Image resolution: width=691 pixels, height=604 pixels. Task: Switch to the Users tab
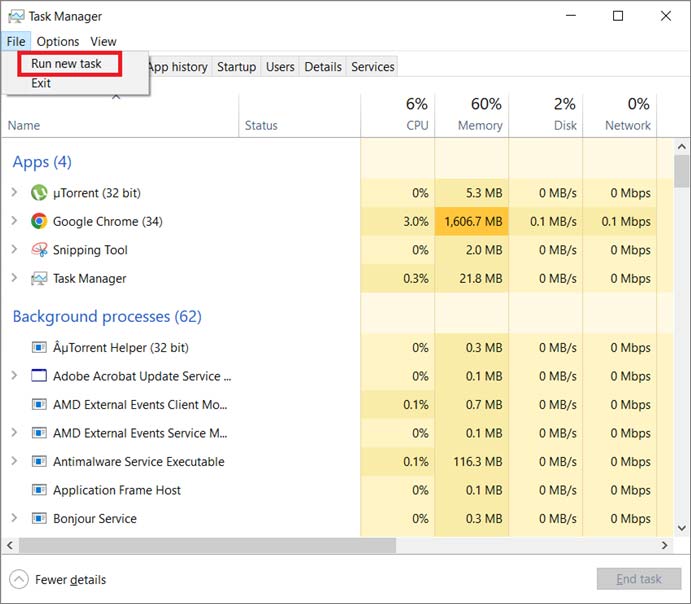(x=280, y=67)
